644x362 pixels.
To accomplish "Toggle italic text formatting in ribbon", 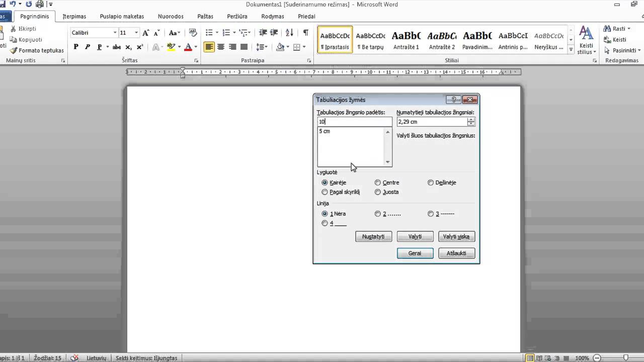I will (x=88, y=47).
